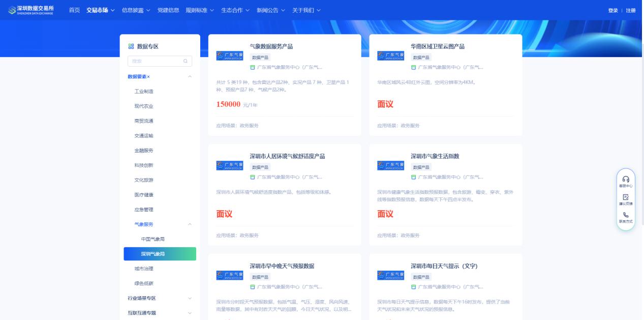This screenshot has height=320, width=644.
Task: Open 党建信息 in the top navigation
Action: tap(168, 10)
